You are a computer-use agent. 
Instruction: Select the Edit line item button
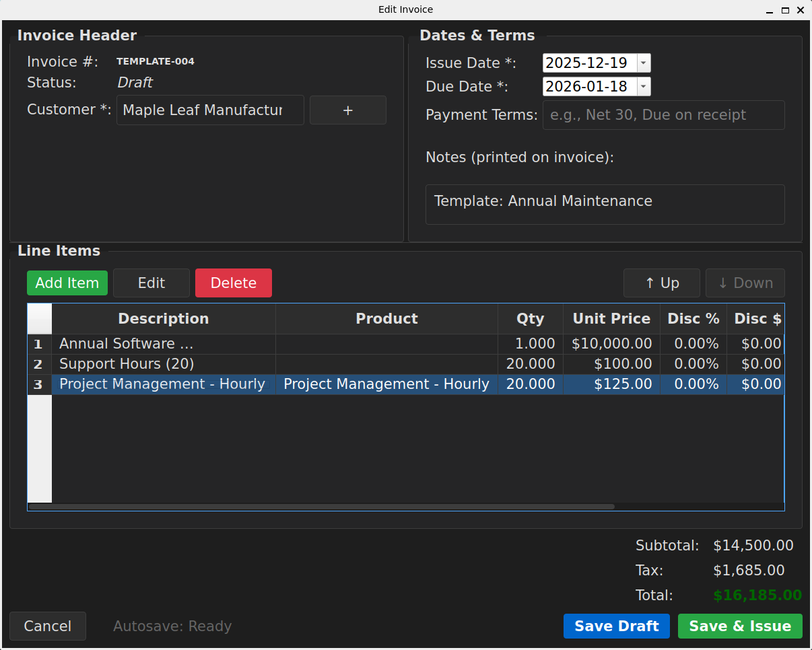point(151,283)
